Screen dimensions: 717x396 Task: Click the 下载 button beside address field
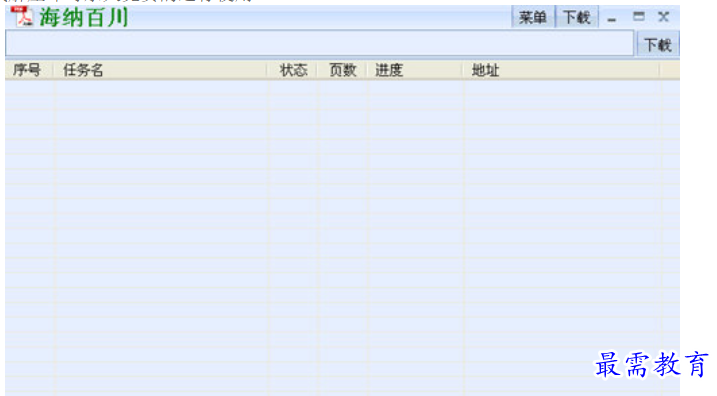[658, 45]
